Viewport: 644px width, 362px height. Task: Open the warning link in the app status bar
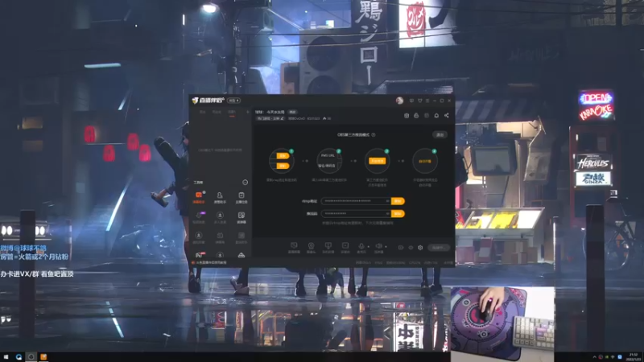tap(210, 263)
